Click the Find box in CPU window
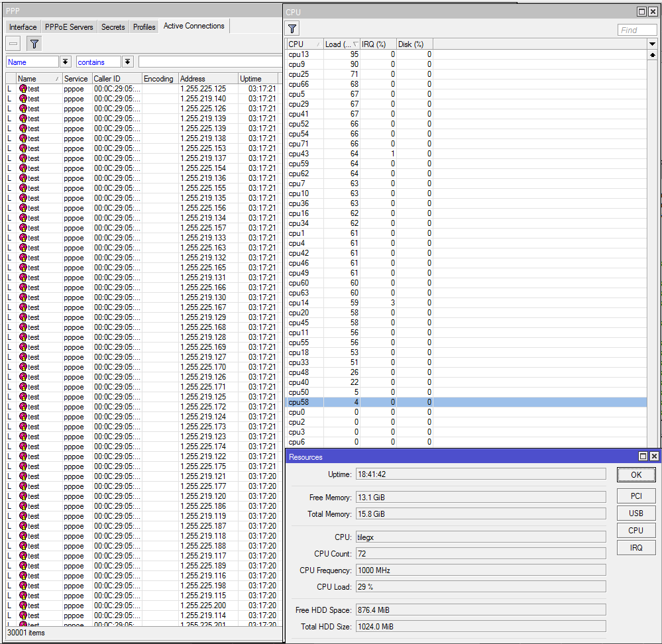 [637, 30]
